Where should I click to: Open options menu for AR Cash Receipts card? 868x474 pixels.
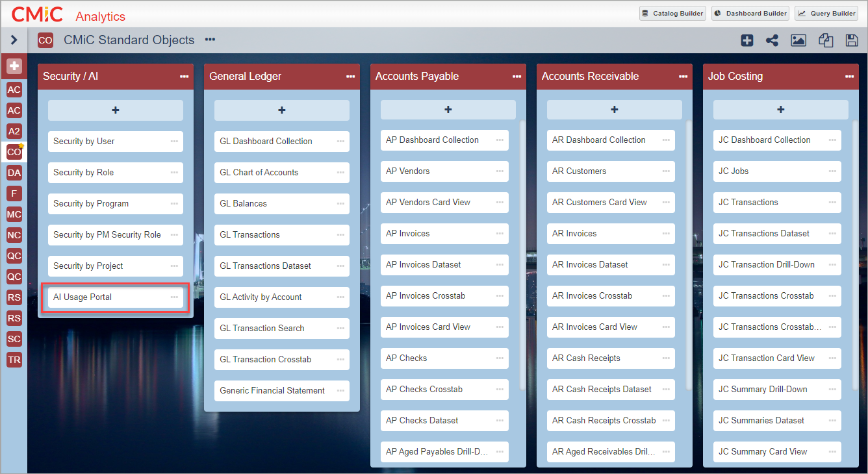tap(666, 358)
